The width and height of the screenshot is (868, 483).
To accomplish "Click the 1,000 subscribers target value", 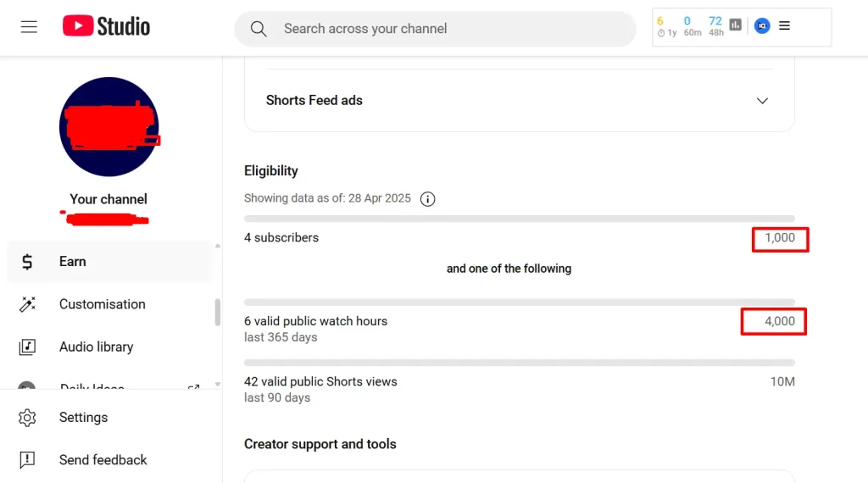I will (x=780, y=238).
